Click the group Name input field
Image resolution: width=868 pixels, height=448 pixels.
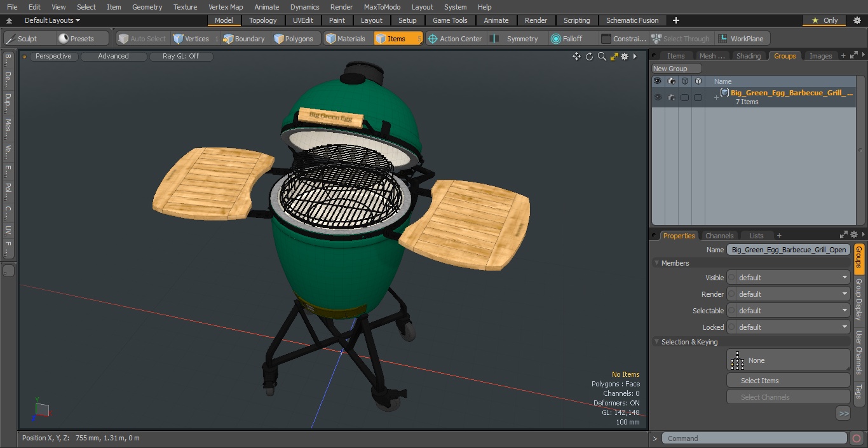pos(788,250)
